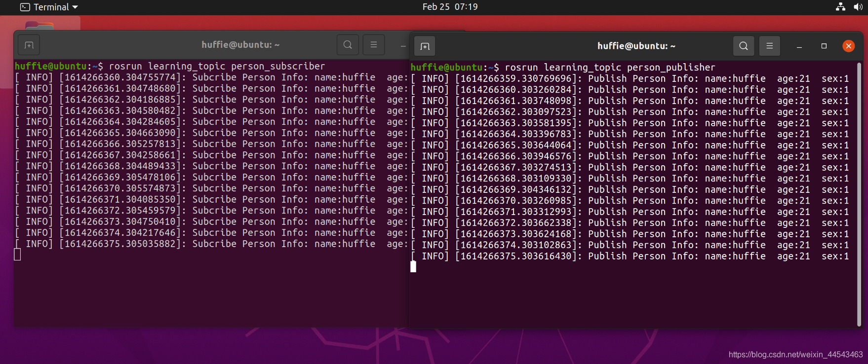Image resolution: width=868 pixels, height=364 pixels.
Task: Open hamburger menu in left terminal window
Action: click(374, 45)
